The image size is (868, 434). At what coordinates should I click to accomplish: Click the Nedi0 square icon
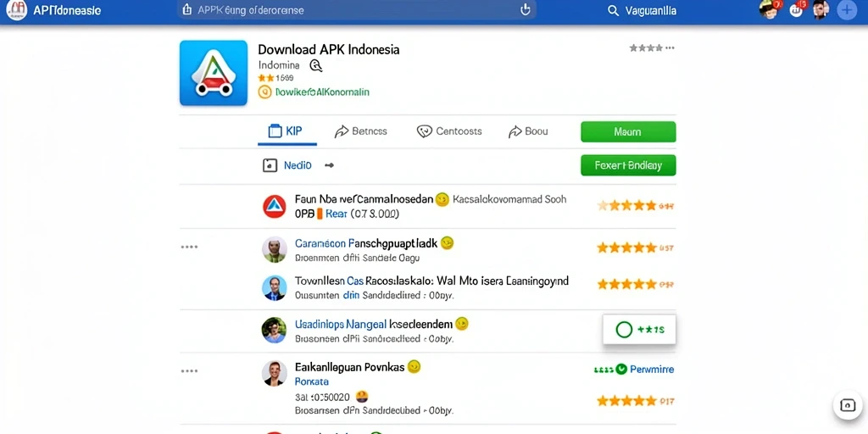coord(270,165)
